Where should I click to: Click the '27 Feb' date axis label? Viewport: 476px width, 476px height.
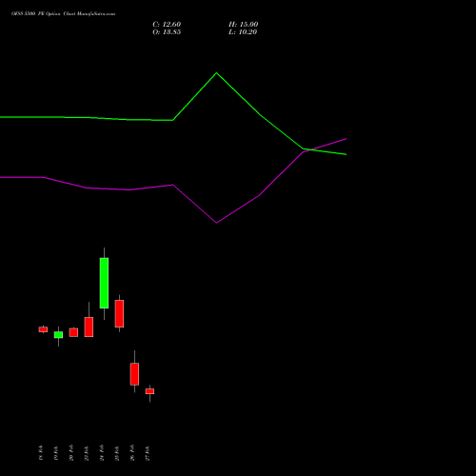pos(148,453)
